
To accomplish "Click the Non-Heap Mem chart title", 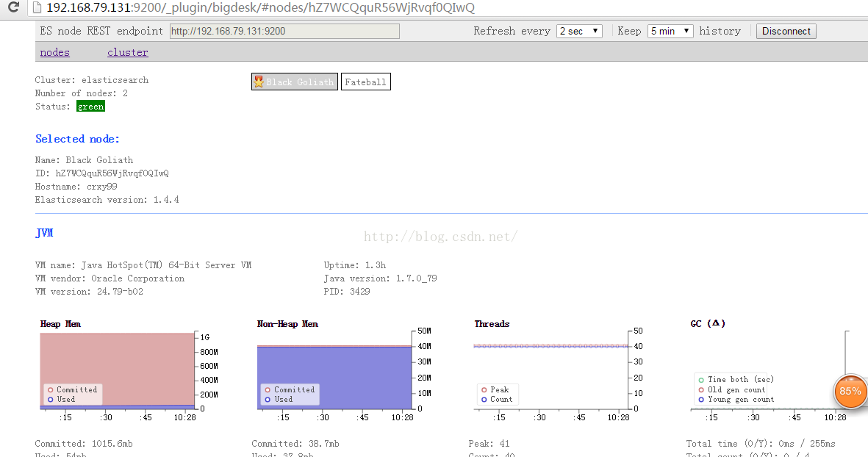I will tap(287, 324).
